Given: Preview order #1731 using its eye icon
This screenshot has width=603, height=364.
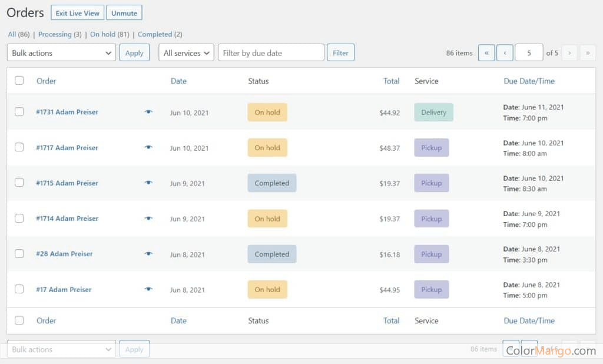Looking at the screenshot, I should tap(148, 112).
